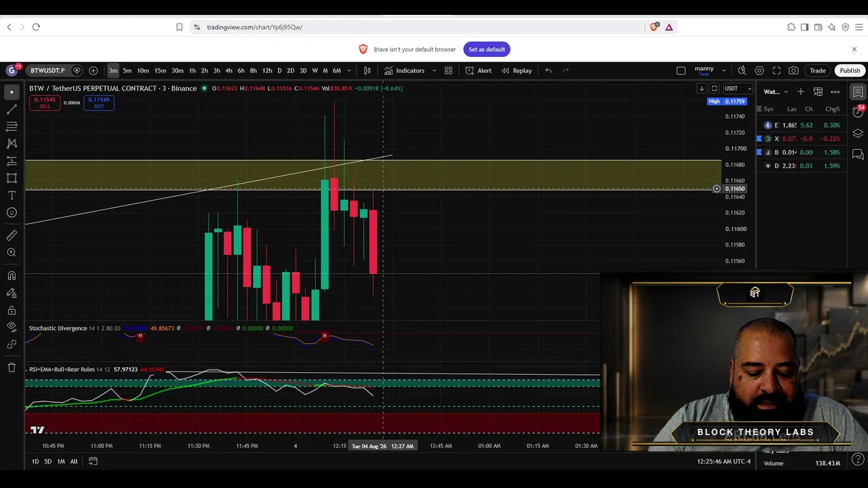Screen dimensions: 868x488
Task: Switch to the 3m timeframe
Action: pos(113,70)
